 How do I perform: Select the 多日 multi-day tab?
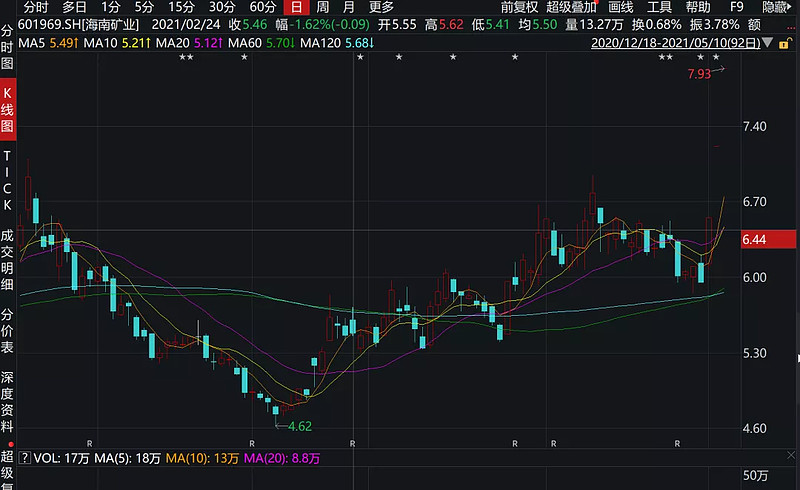click(74, 7)
